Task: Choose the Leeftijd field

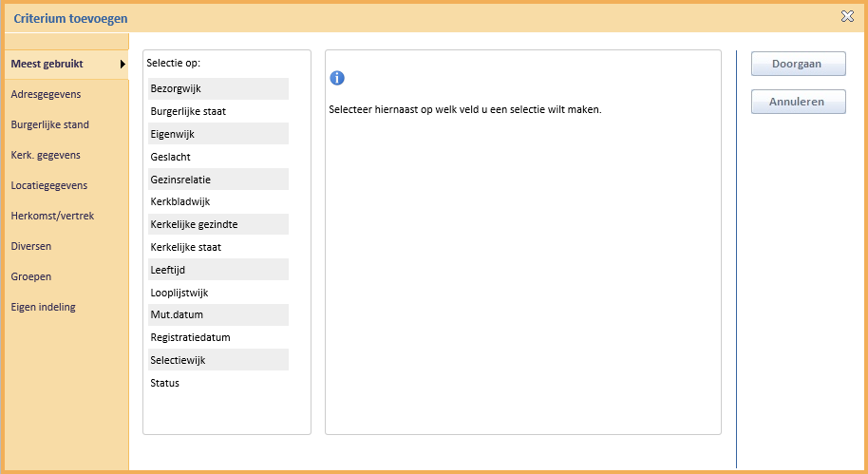Action: point(218,270)
